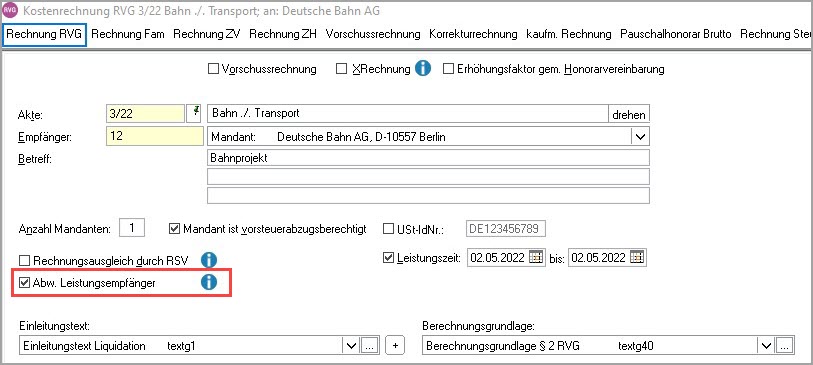This screenshot has height=365, width=813.
Task: Open info icon beside Abw. Leistungsempfänger
Action: tap(208, 282)
